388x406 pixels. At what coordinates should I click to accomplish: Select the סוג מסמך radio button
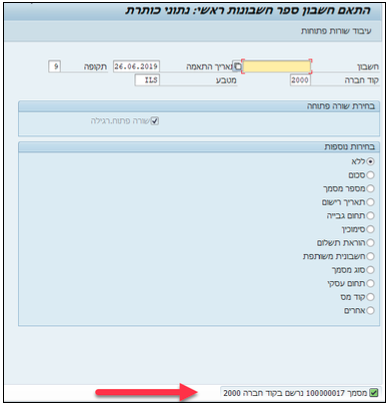pos(370,270)
